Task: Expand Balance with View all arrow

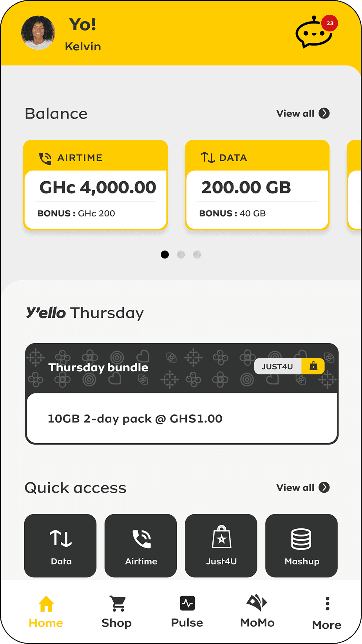Action: 324,113
